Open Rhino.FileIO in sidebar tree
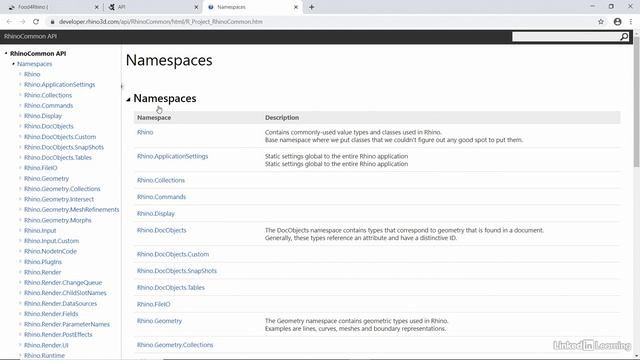This screenshot has width=640, height=360. click(40, 168)
